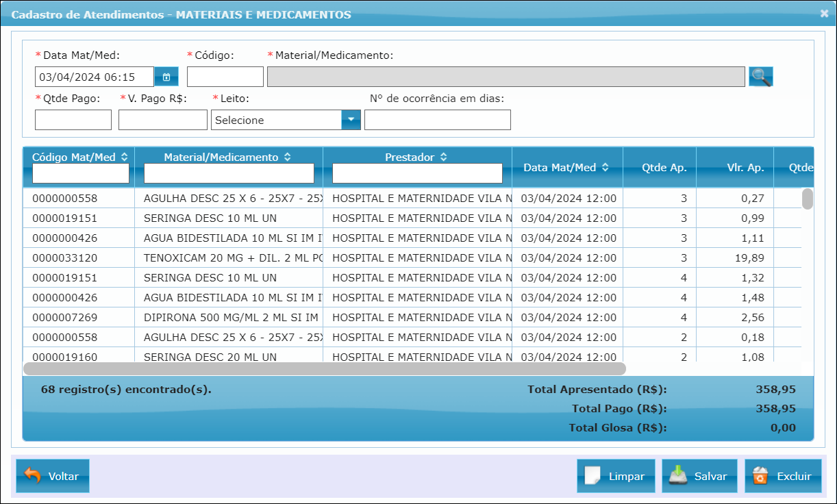Click the Material/Medicamento column filter box
This screenshot has width=837, height=504.
[229, 173]
